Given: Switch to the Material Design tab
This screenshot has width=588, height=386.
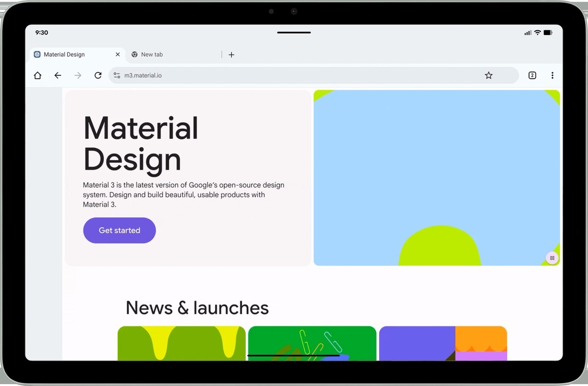Looking at the screenshot, I should click(x=77, y=54).
